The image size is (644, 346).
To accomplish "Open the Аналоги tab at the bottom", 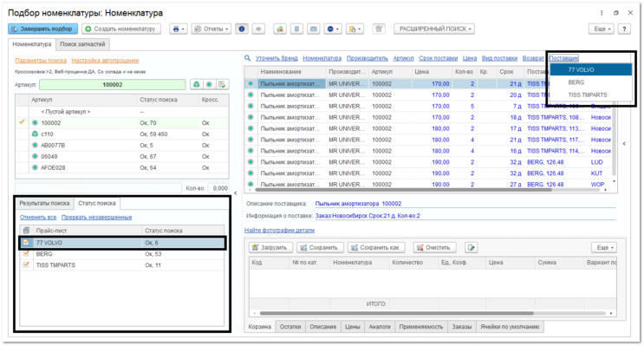I will [x=380, y=327].
